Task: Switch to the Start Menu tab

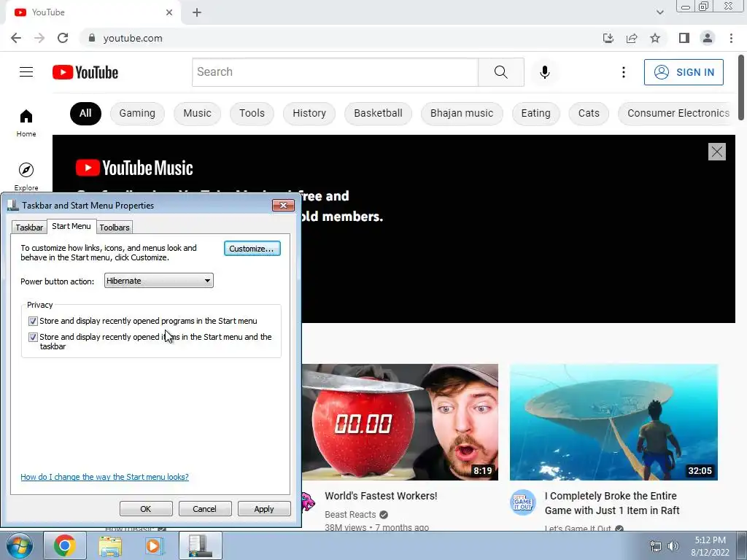Action: click(x=71, y=226)
